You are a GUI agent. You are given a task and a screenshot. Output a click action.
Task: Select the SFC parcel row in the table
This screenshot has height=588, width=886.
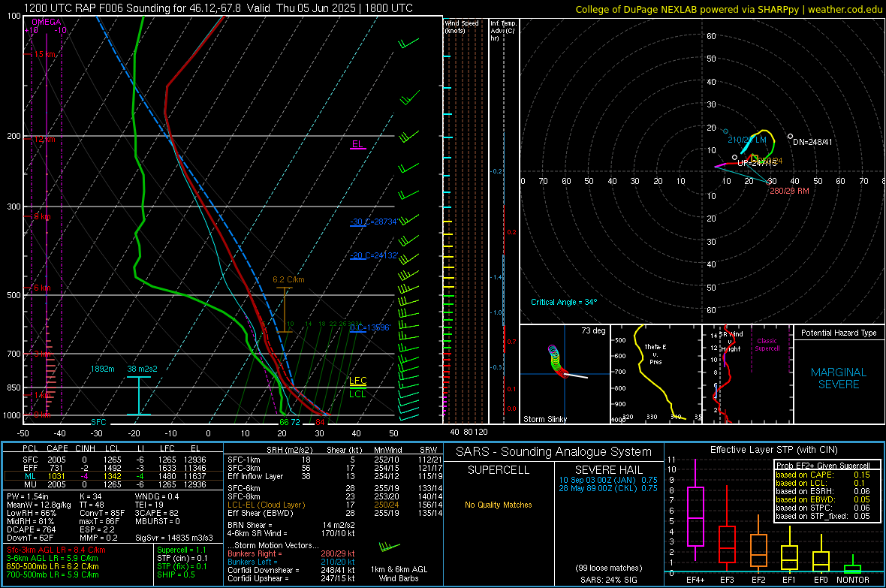click(113, 460)
